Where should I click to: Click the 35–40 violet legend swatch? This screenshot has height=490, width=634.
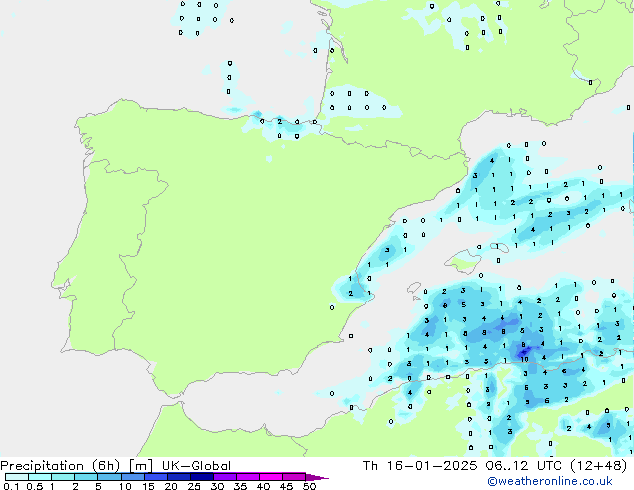click(247, 477)
